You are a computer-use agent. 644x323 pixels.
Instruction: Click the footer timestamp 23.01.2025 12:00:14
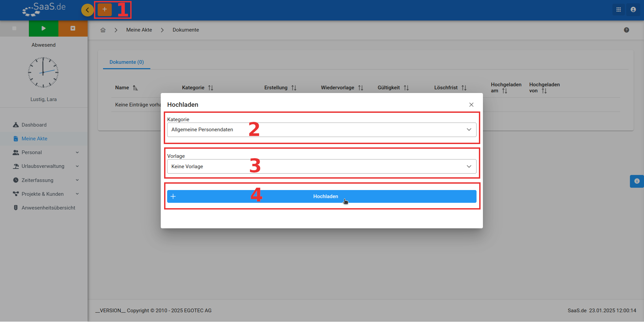pyautogui.click(x=612, y=311)
